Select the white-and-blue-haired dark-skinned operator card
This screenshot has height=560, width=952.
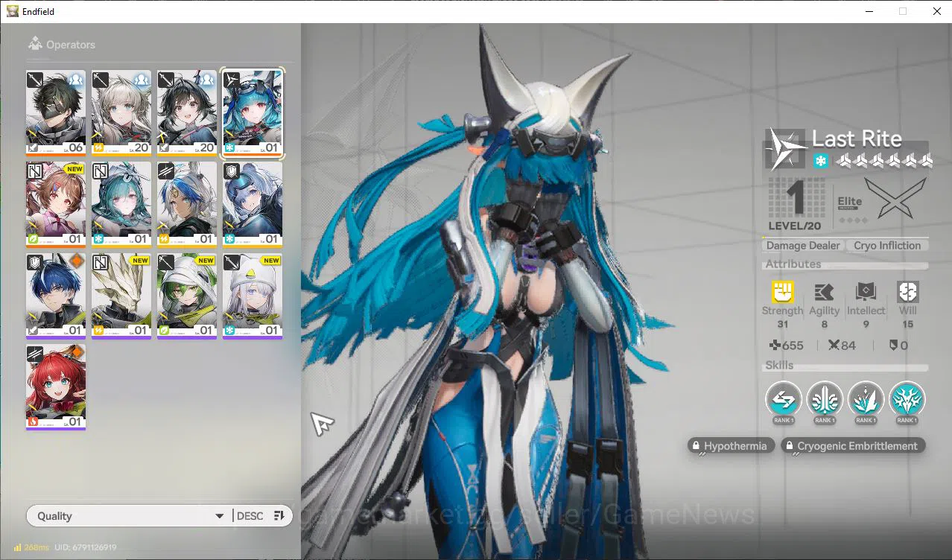(187, 204)
